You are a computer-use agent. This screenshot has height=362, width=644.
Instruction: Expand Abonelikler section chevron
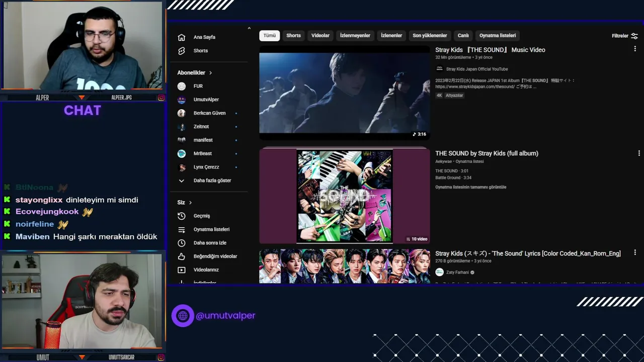tap(210, 73)
